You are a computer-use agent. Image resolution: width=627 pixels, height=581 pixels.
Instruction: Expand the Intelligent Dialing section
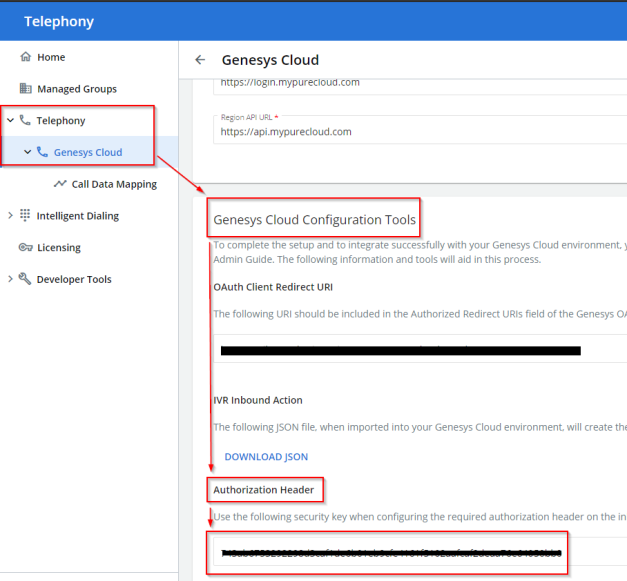click(10, 216)
